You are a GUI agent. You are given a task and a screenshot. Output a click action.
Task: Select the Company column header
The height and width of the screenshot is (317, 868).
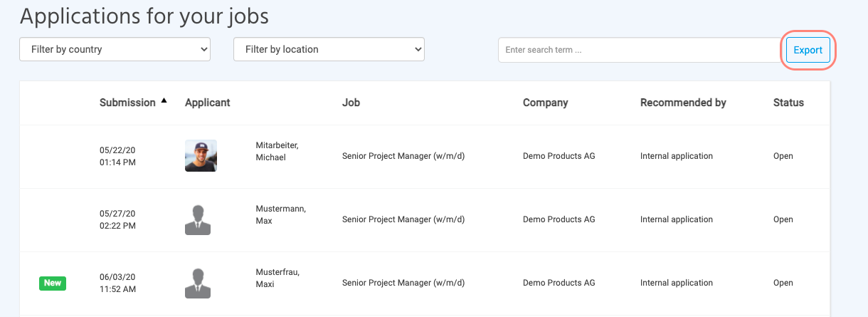click(545, 103)
